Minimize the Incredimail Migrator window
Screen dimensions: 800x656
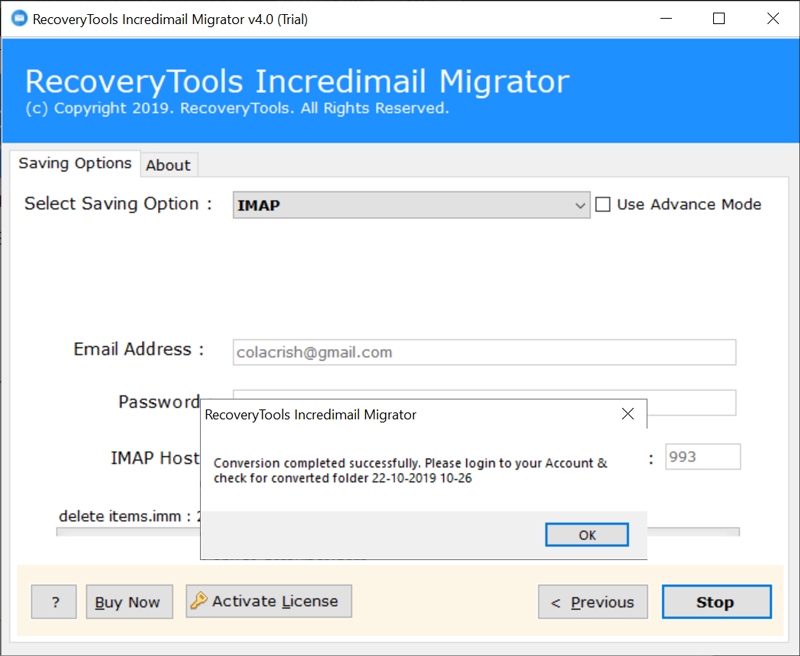[666, 19]
